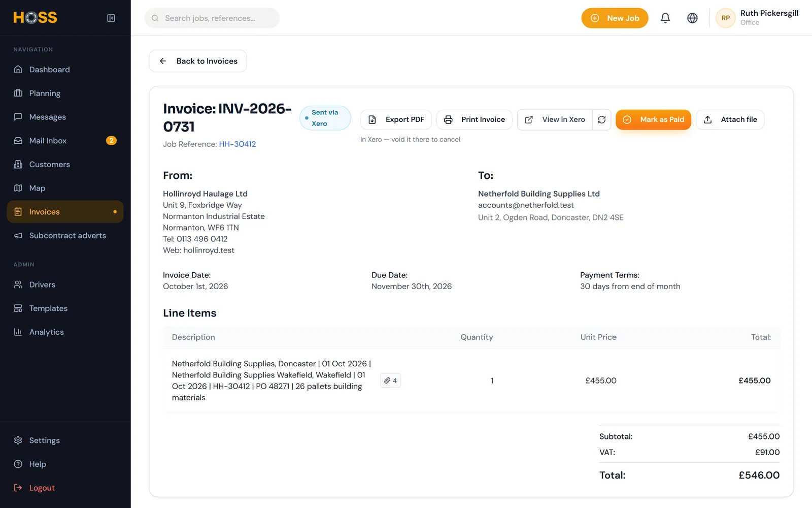
Task: Click the £546.00 total amount
Action: [759, 475]
